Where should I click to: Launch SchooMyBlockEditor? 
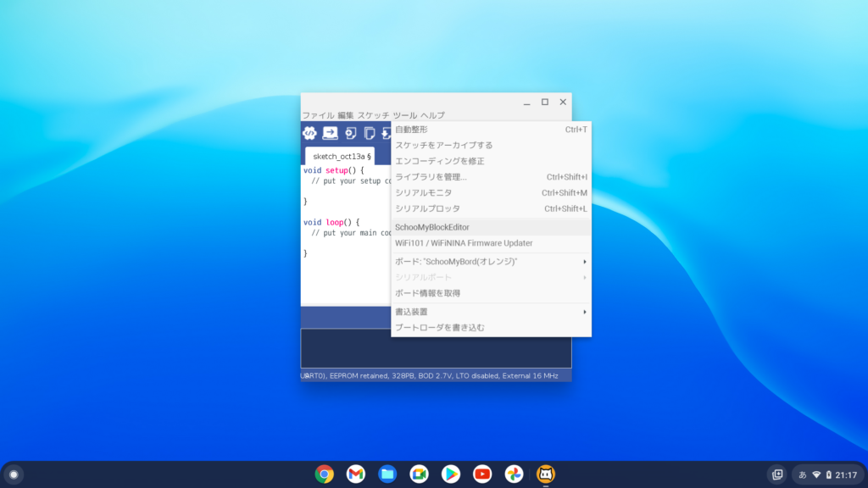tap(491, 227)
